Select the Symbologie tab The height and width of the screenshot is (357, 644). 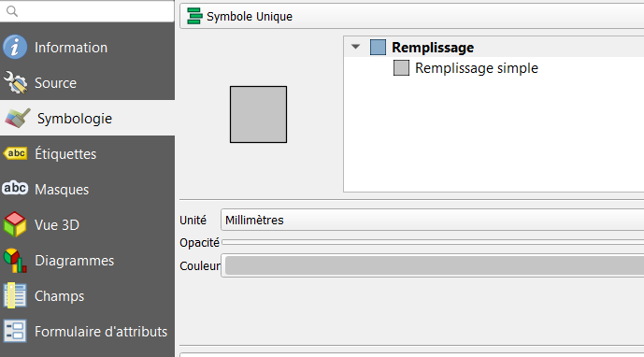coord(87,119)
